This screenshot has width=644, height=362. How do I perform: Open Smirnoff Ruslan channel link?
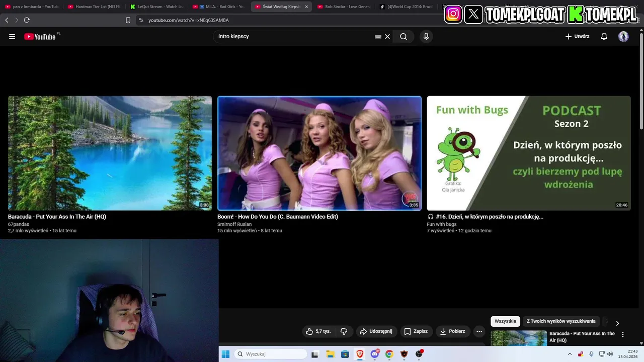234,224
